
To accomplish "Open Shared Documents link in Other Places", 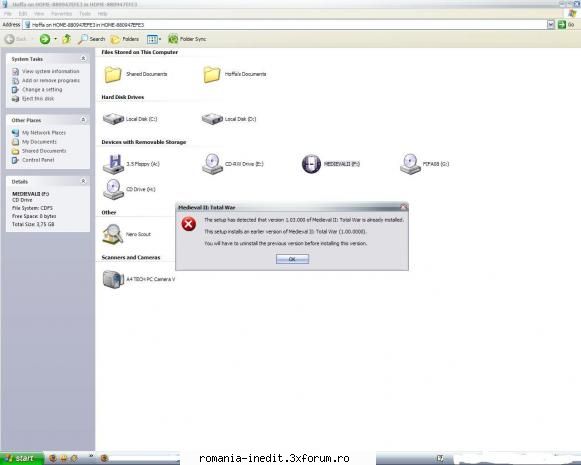I will point(44,151).
